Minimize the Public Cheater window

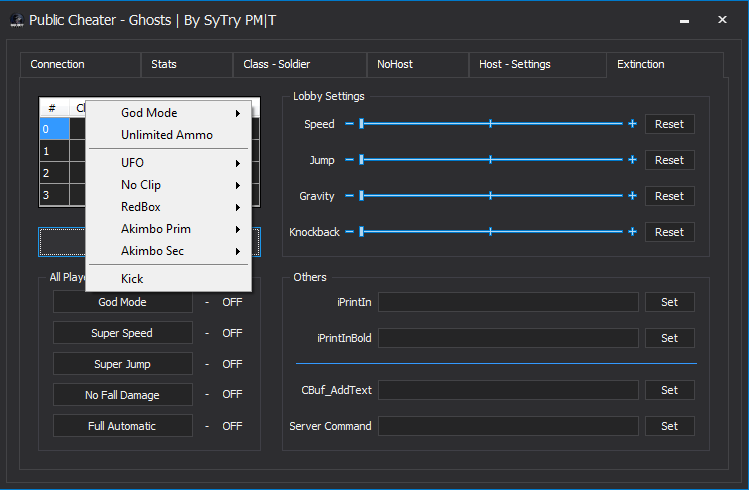click(685, 21)
